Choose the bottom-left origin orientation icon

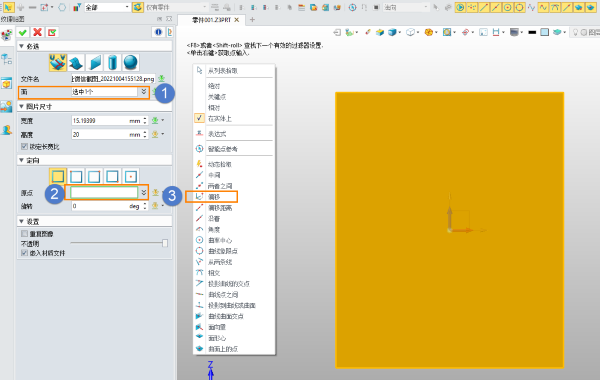pos(58,176)
